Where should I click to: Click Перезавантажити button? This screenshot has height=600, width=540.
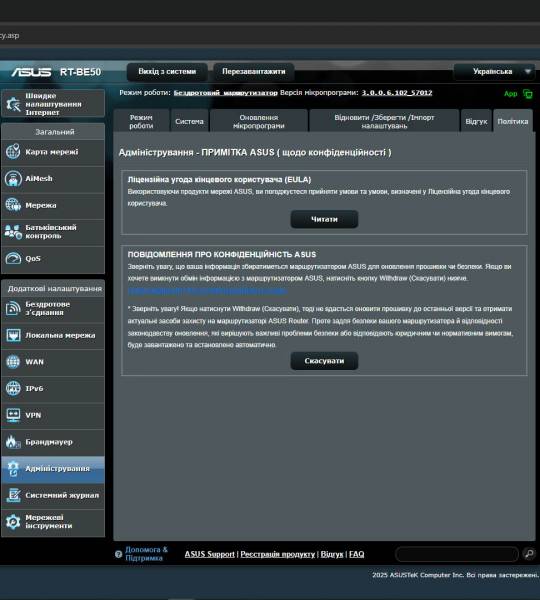pyautogui.click(x=254, y=72)
